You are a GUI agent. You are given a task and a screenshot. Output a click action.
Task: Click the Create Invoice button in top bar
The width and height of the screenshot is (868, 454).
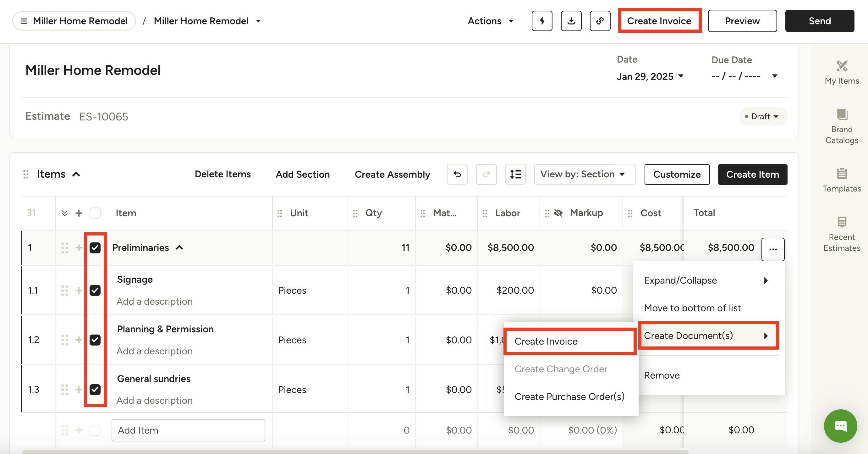pyautogui.click(x=659, y=21)
